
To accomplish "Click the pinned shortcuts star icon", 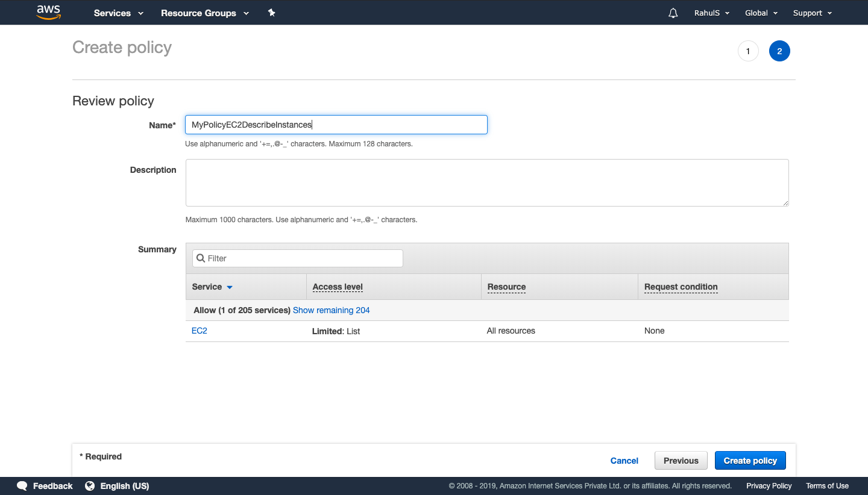I will click(x=271, y=12).
